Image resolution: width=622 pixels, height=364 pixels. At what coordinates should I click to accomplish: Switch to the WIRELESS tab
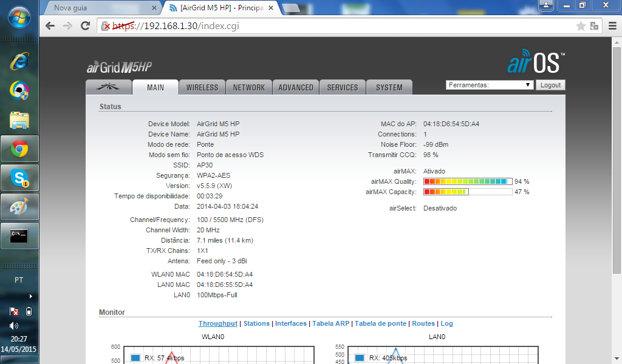(x=202, y=87)
